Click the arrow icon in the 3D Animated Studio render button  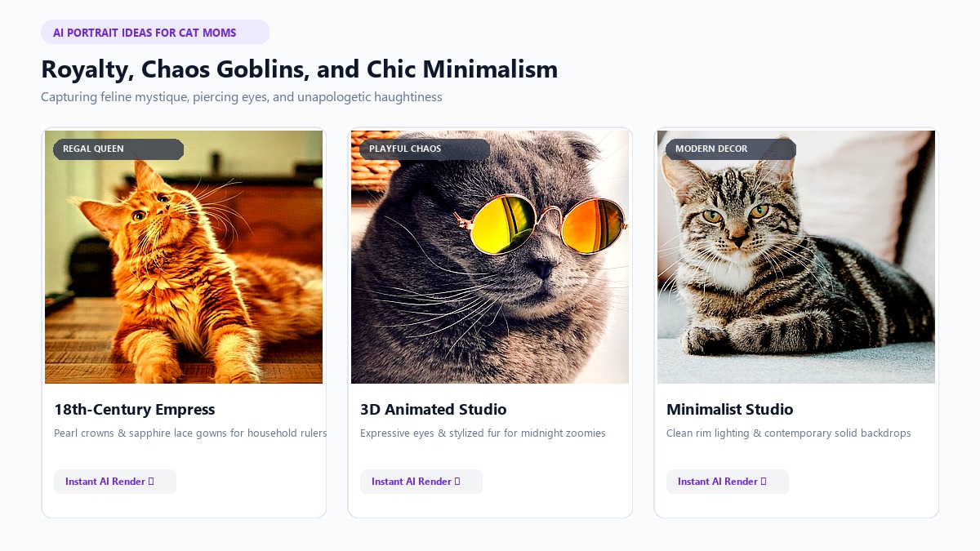(x=457, y=482)
